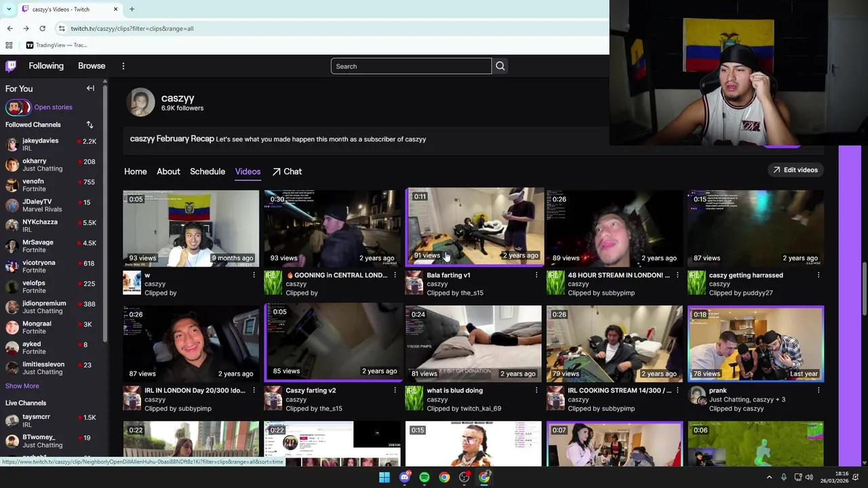868x488 pixels.
Task: Play the 'w' clip thumbnail
Action: coord(191,228)
